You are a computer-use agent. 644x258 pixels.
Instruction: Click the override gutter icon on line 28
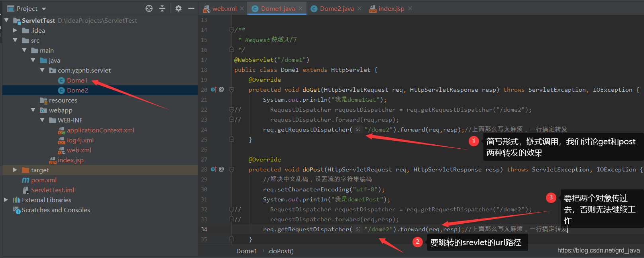213,169
